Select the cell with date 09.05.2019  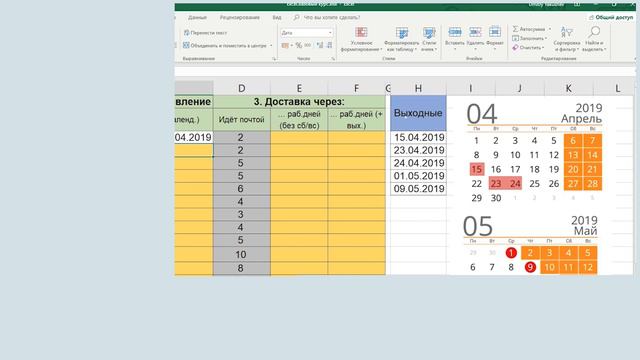click(418, 189)
